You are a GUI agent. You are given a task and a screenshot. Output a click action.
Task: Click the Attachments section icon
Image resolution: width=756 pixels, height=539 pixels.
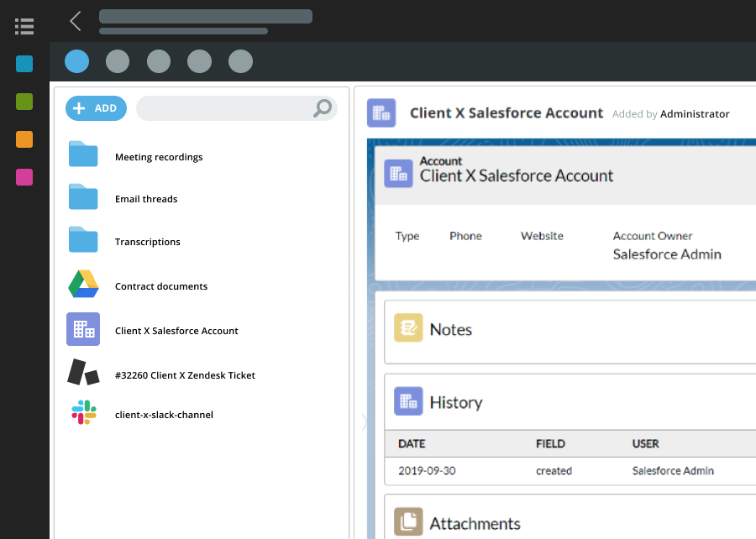point(408,523)
